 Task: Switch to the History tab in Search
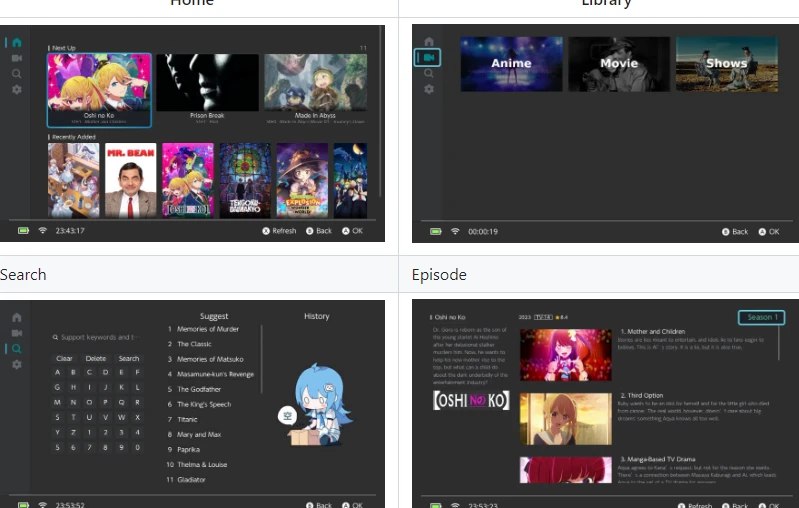point(316,316)
